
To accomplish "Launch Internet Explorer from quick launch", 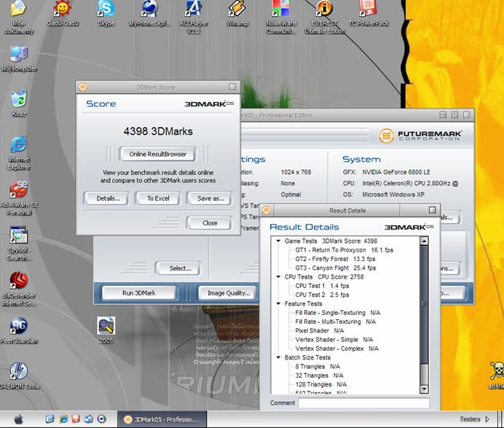I will pos(63,419).
